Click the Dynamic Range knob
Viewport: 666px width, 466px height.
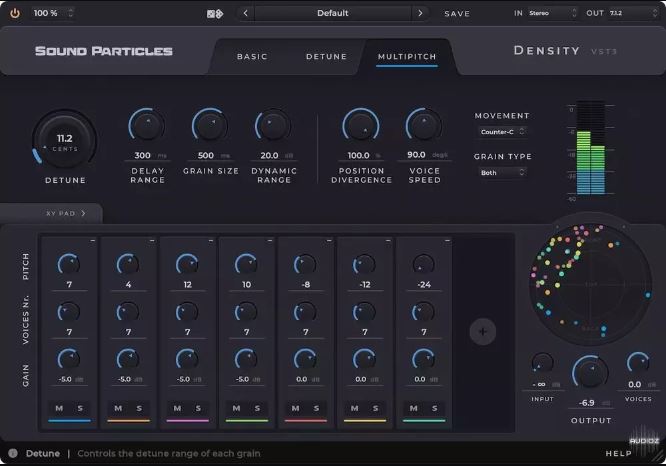[x=273, y=125]
